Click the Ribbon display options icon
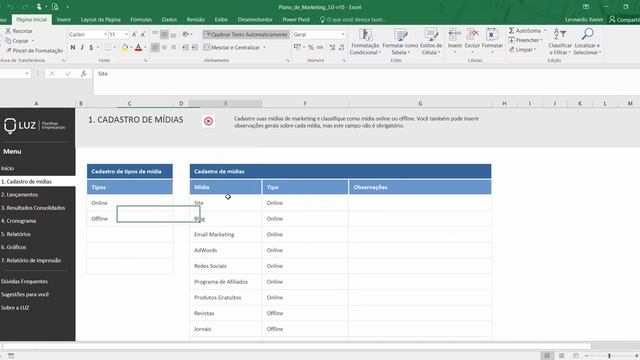Image resolution: width=640 pixels, height=360 pixels. click(x=586, y=7)
